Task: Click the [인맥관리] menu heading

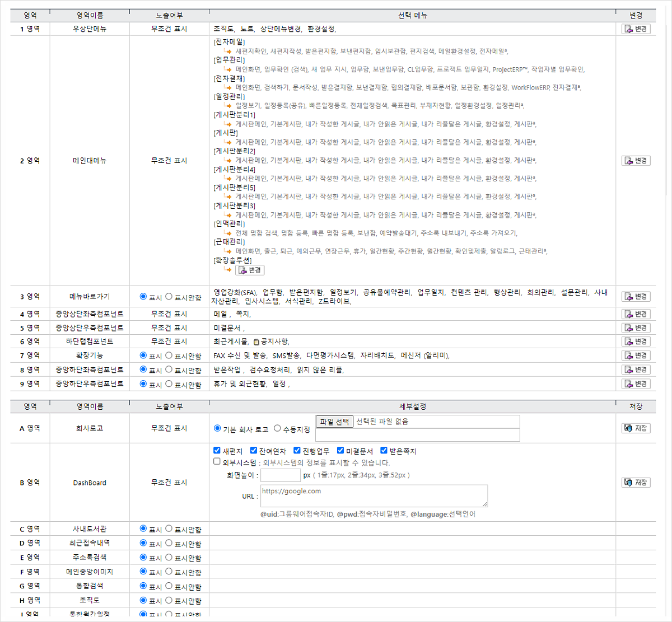Action: [229, 223]
